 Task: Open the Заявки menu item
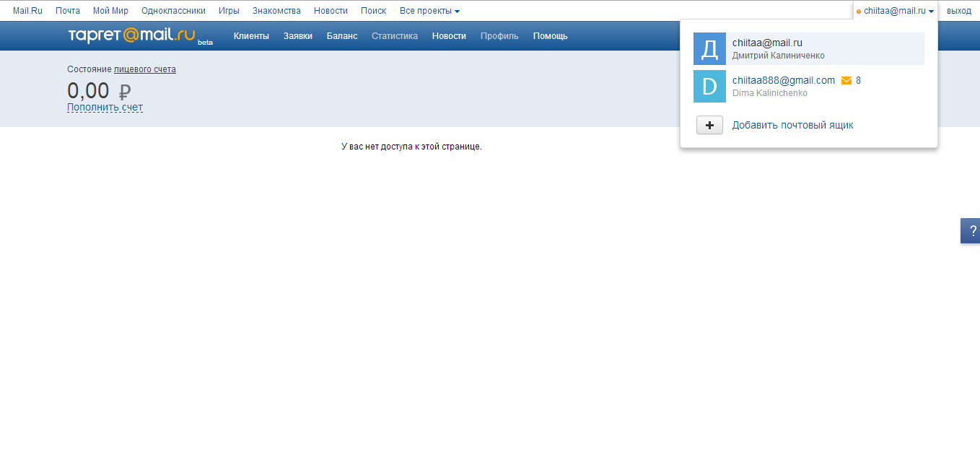298,36
